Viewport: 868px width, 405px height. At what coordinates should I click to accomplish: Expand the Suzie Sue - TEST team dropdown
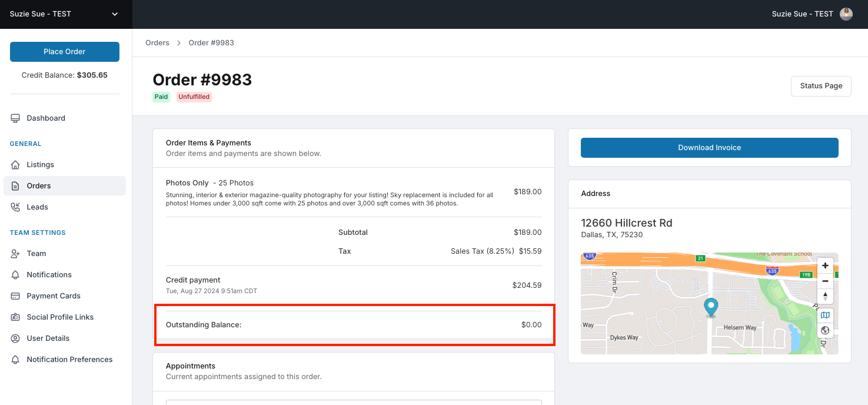pos(66,14)
